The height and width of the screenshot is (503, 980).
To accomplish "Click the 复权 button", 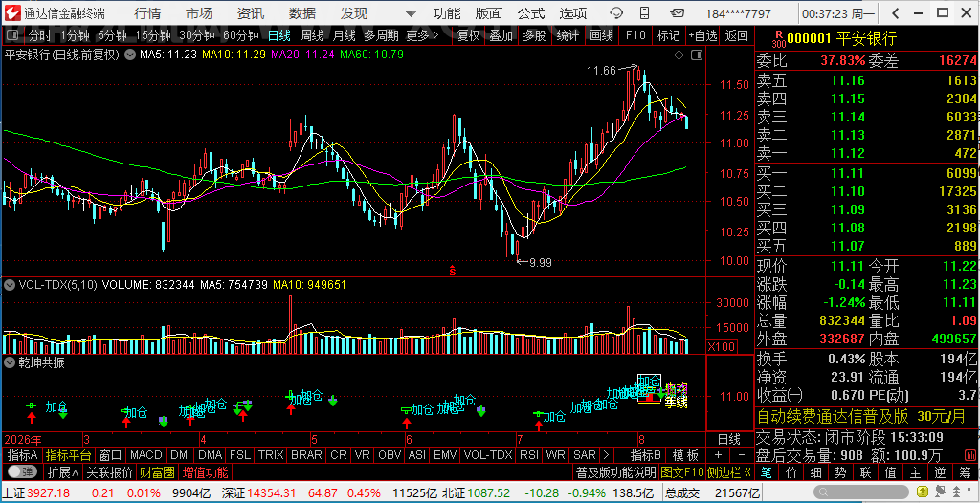I will (x=469, y=36).
